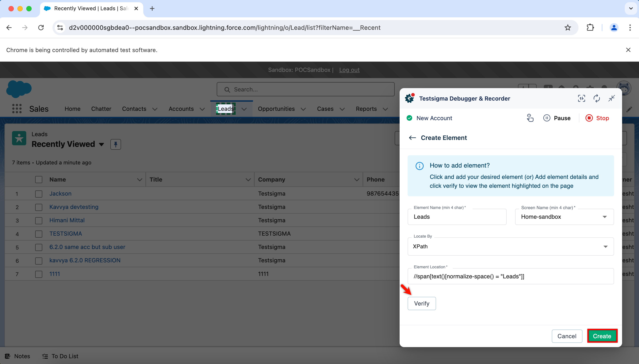
Task: Click the element capture icon in recorder header
Action: tap(581, 99)
